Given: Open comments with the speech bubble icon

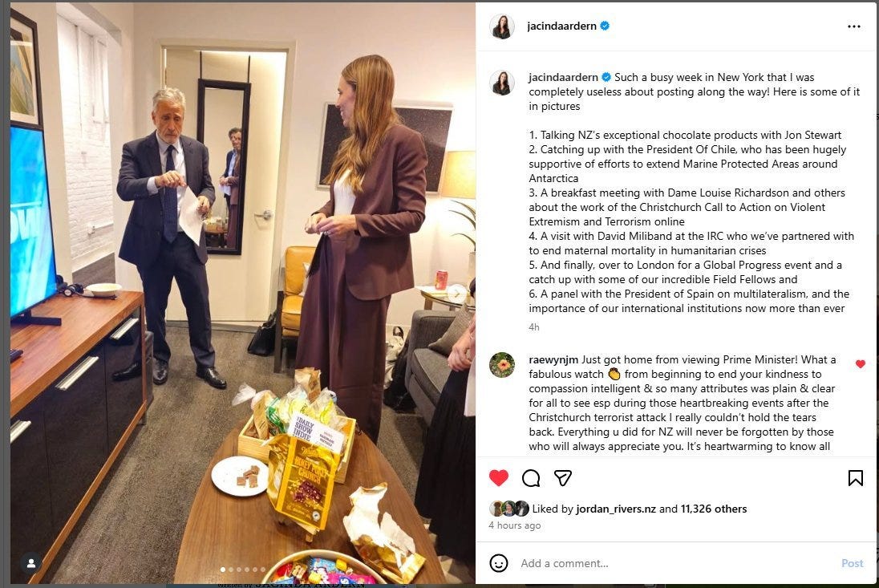Looking at the screenshot, I should [x=530, y=478].
